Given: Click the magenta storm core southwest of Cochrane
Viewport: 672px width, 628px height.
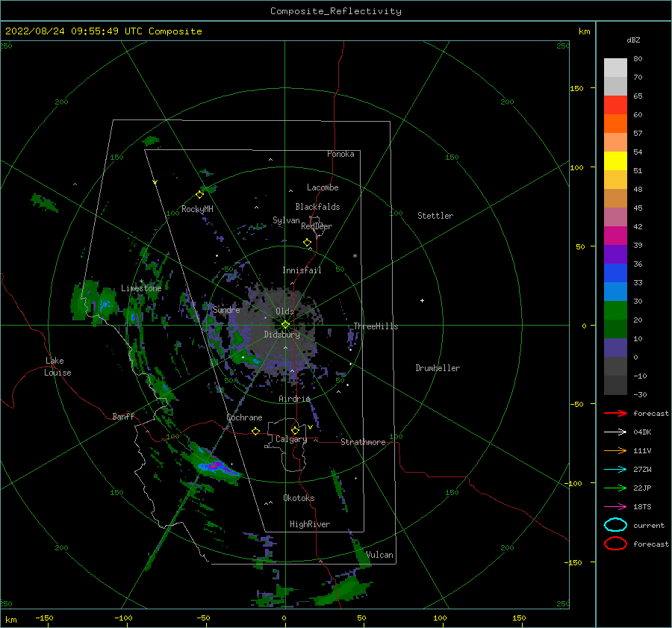Looking at the screenshot, I should pos(216,464).
